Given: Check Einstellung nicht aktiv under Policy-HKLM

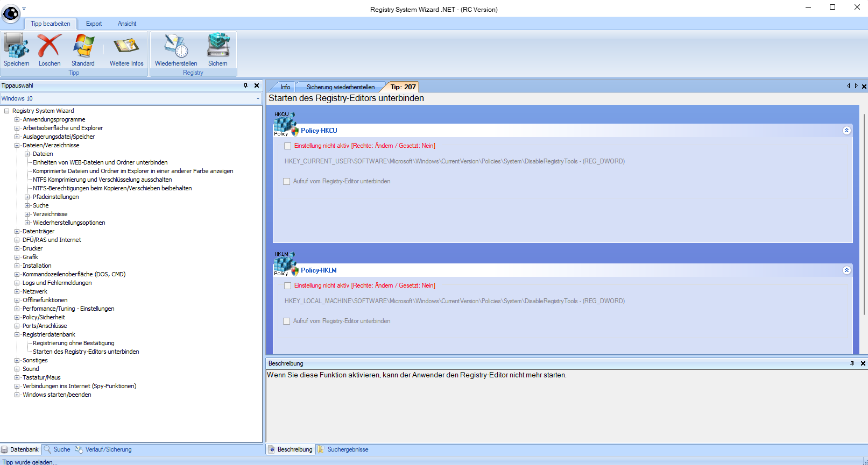Looking at the screenshot, I should pyautogui.click(x=288, y=285).
